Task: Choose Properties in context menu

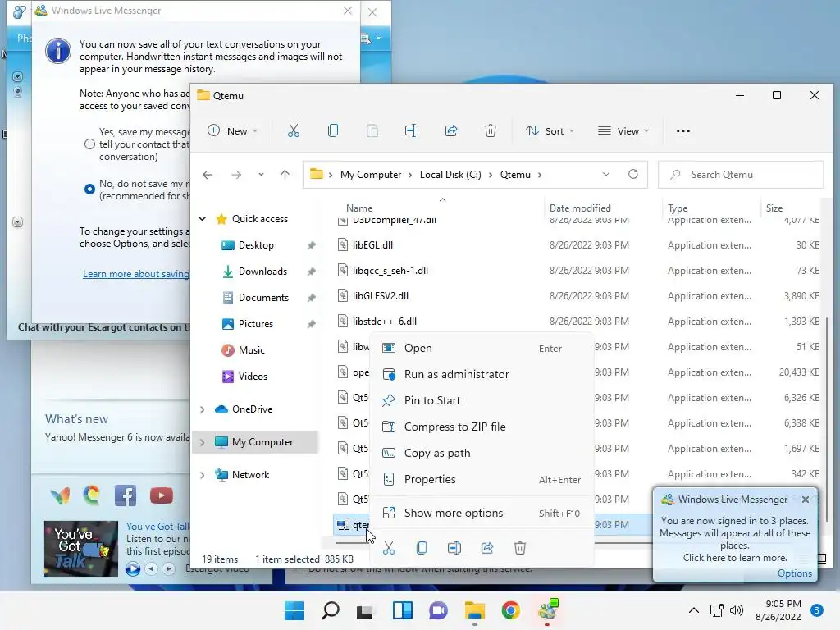Action: [x=482, y=479]
